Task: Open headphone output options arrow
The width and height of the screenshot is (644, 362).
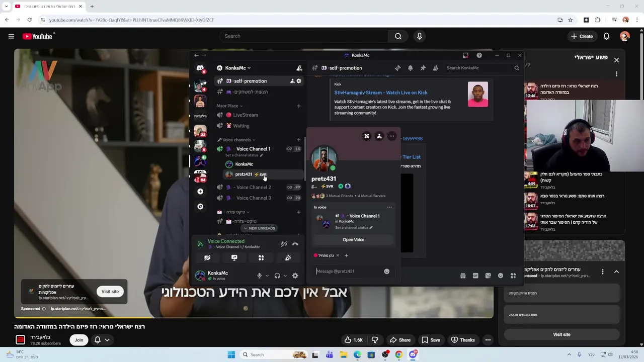Action: point(285,276)
